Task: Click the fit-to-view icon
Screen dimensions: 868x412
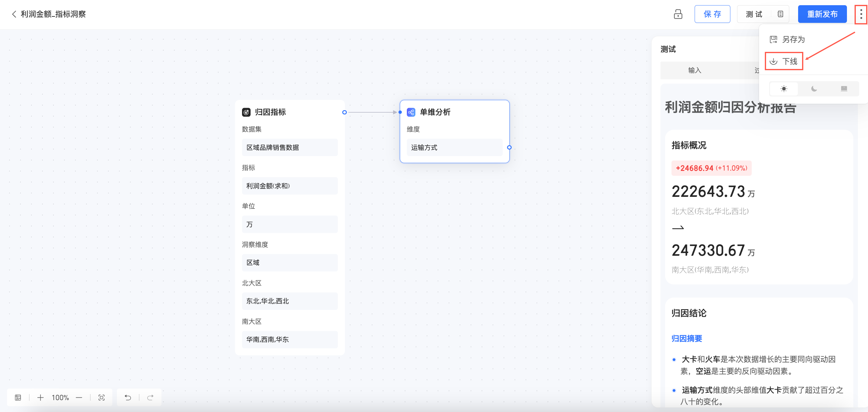Action: coord(101,398)
